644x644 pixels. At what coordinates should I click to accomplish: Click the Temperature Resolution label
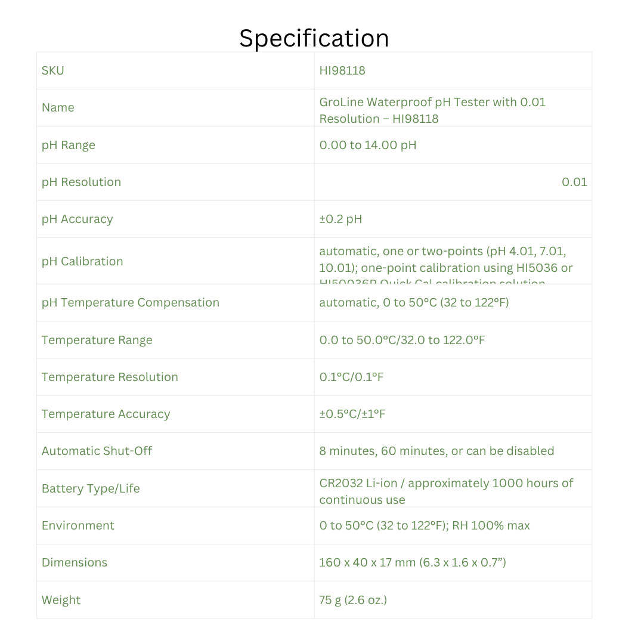[x=110, y=377]
